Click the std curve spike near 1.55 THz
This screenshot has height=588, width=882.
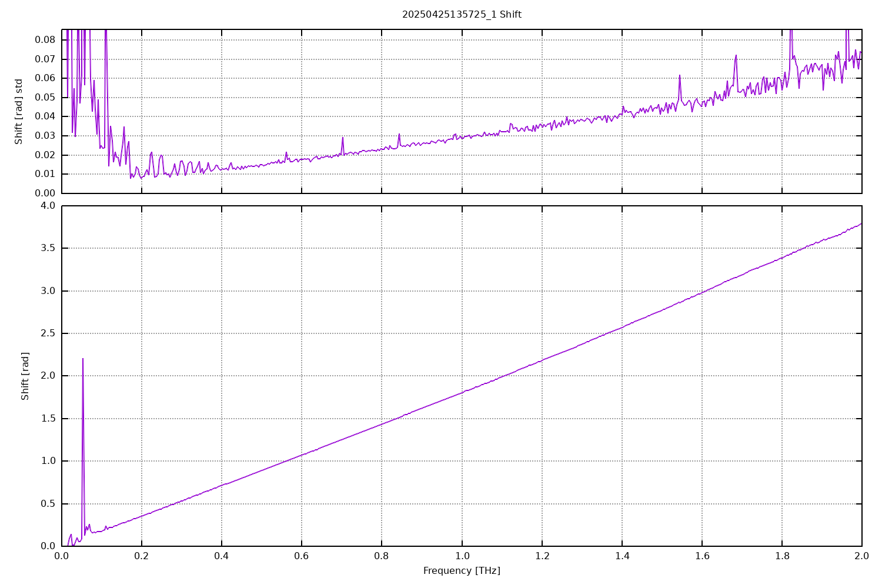point(679,76)
